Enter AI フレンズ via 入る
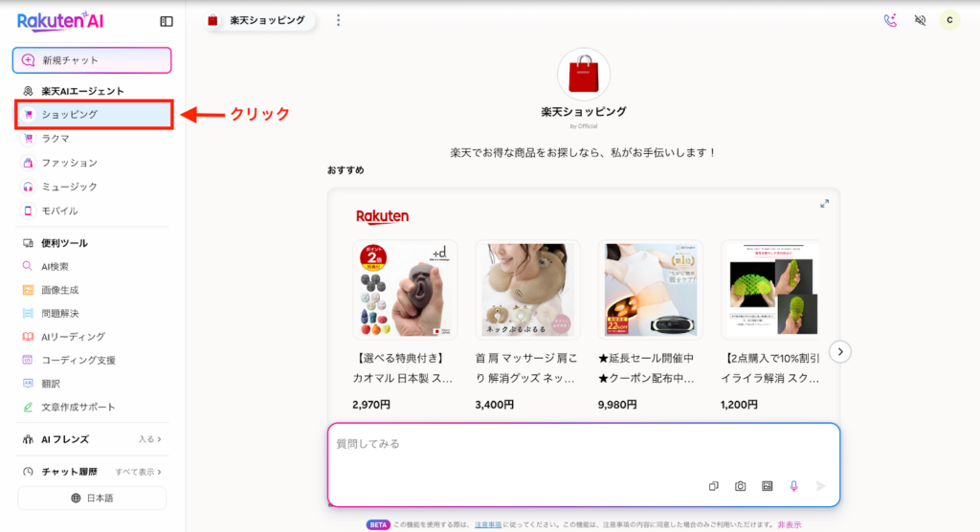 coord(150,439)
